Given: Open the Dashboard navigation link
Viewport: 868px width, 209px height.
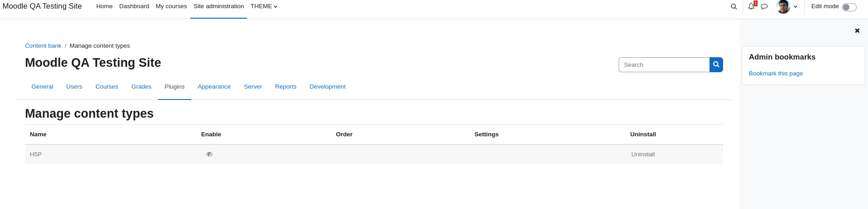Looking at the screenshot, I should coord(134,6).
